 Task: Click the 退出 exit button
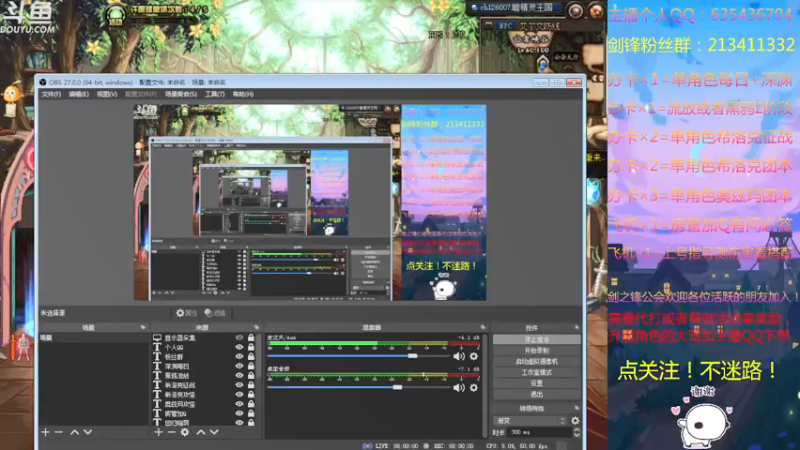point(537,394)
